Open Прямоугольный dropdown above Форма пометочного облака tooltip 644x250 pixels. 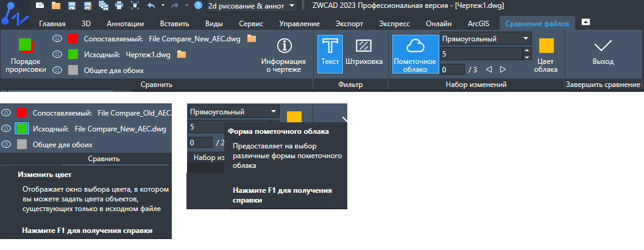pyautogui.click(x=234, y=111)
